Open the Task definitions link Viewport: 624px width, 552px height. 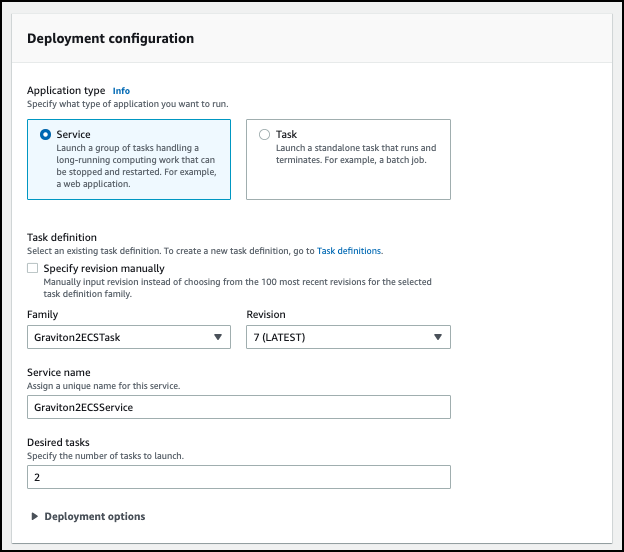click(349, 251)
